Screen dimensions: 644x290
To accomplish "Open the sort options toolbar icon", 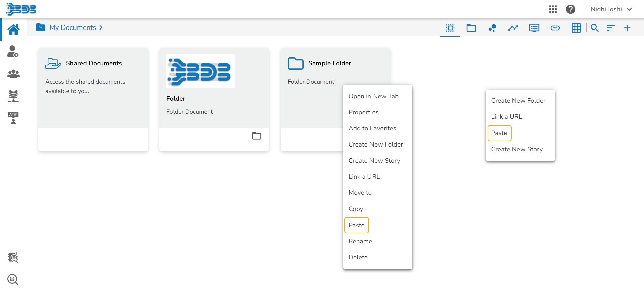I will [x=610, y=28].
